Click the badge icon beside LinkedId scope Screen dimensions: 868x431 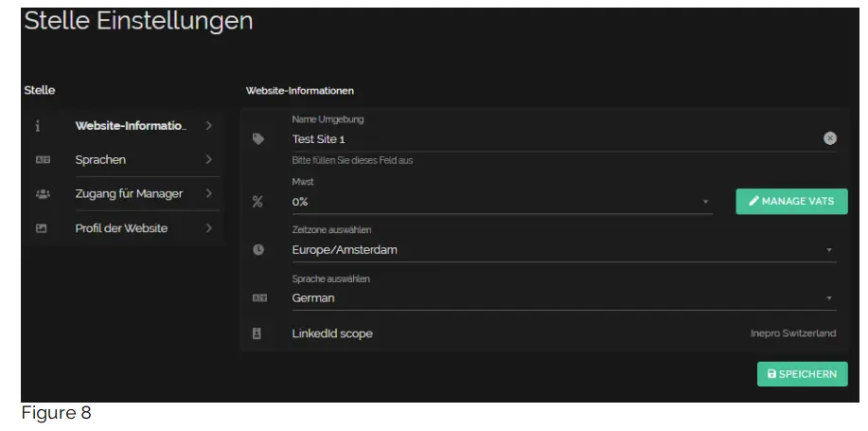tap(257, 333)
